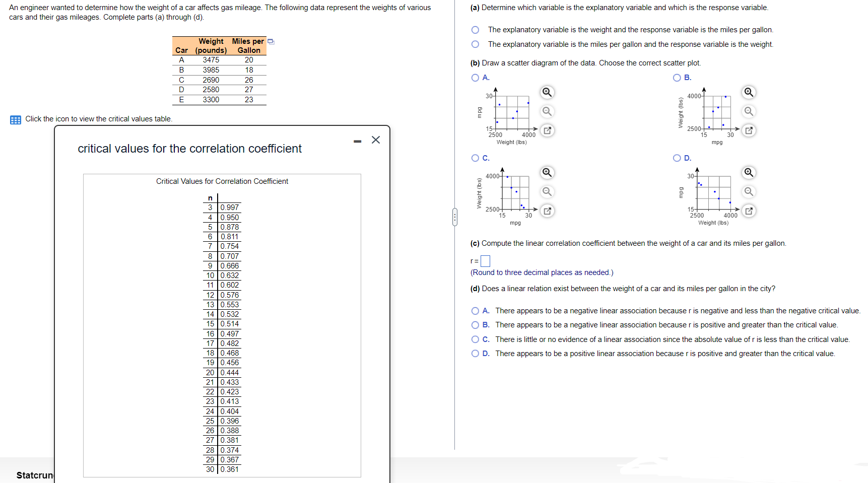Click the mpg value 27 for car D
868x483 pixels.
click(x=249, y=90)
